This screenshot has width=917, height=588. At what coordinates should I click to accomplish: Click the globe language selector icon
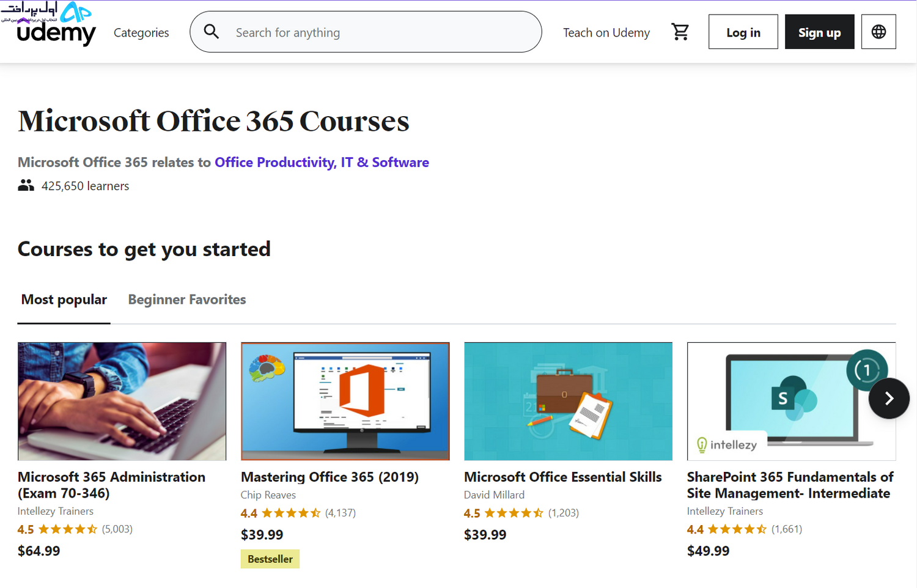(878, 32)
